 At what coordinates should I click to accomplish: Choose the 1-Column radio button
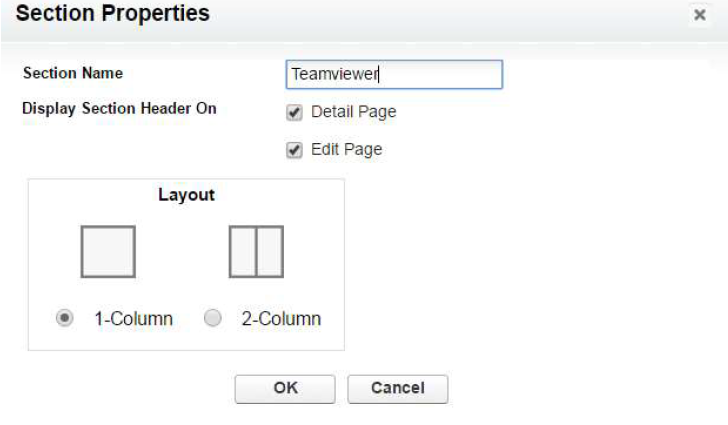pos(65,318)
